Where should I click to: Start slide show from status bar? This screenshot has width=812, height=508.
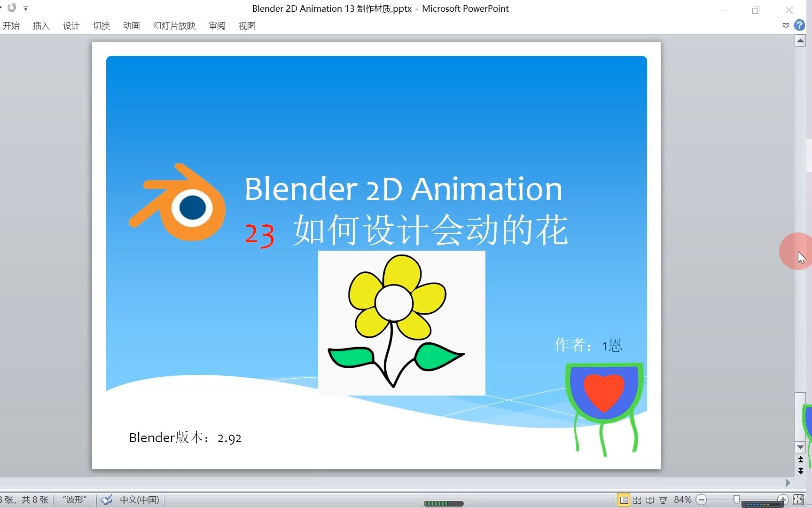(663, 500)
